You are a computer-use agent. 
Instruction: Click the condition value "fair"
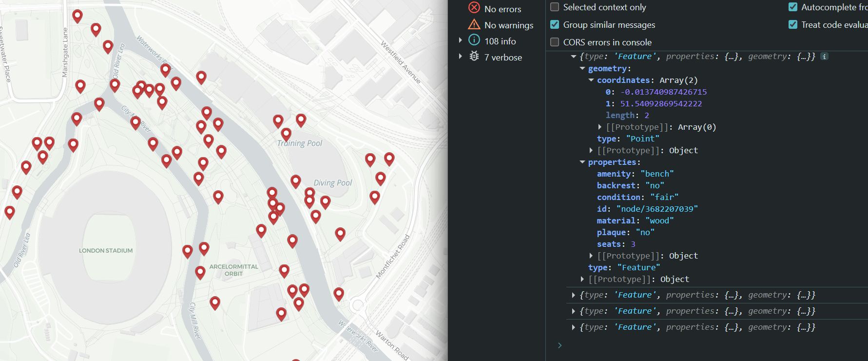[664, 198]
